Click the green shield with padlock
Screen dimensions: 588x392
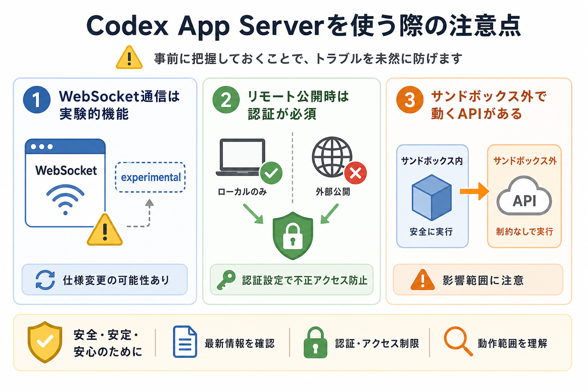[293, 235]
